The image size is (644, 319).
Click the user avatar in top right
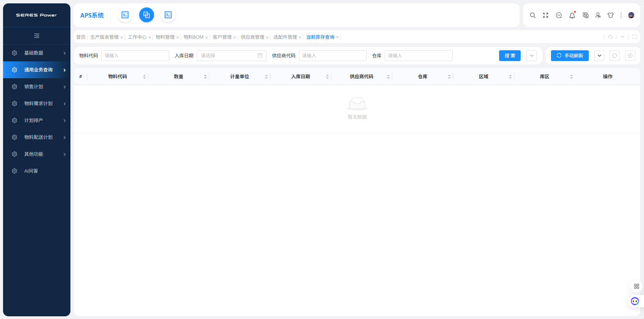point(631,15)
